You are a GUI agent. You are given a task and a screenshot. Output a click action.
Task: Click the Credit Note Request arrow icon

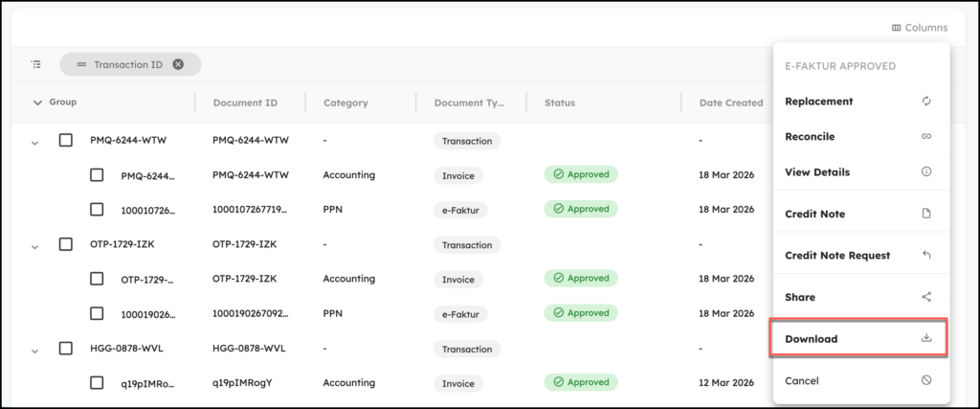[x=925, y=256]
